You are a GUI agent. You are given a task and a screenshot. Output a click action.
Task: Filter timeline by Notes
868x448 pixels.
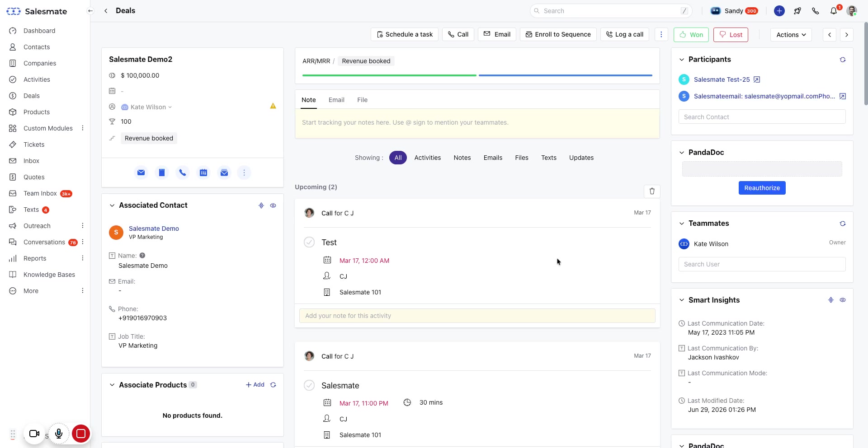point(462,158)
